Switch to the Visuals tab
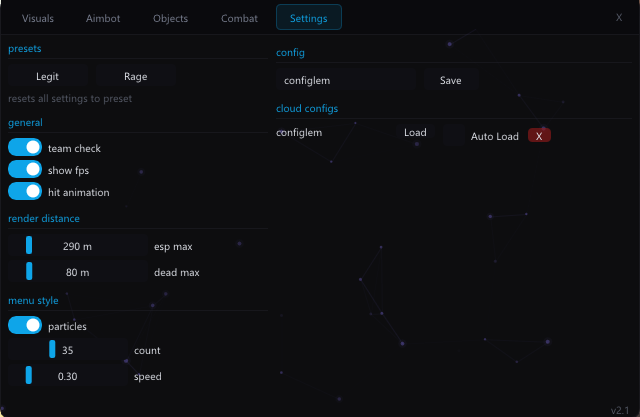 (x=38, y=18)
